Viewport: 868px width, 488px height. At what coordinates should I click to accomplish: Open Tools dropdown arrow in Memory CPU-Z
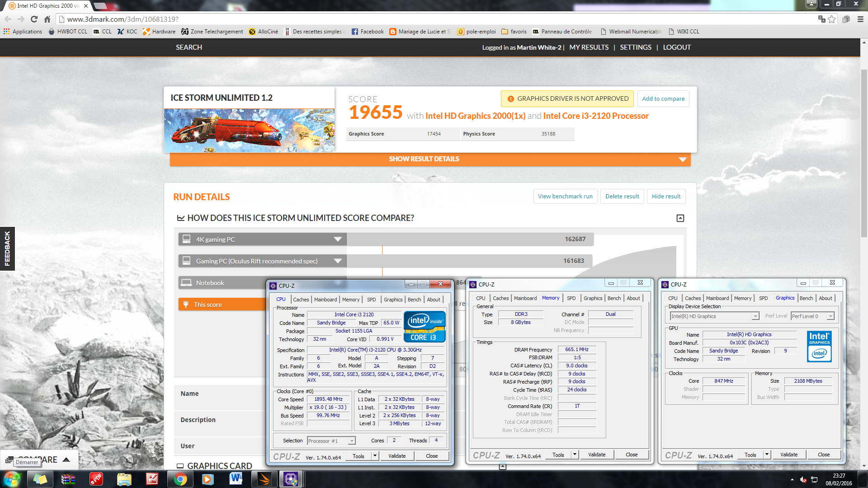tap(575, 455)
